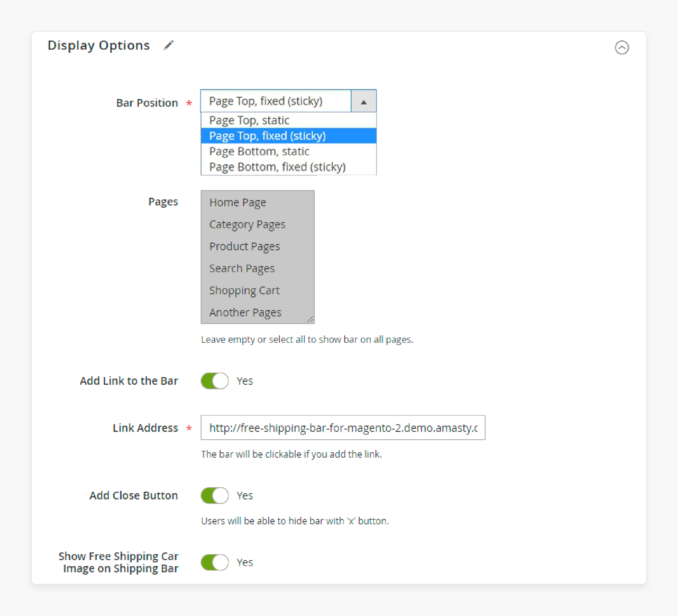678x616 pixels.
Task: Click 'Leave empty or select all' hint text
Action: 307,340
